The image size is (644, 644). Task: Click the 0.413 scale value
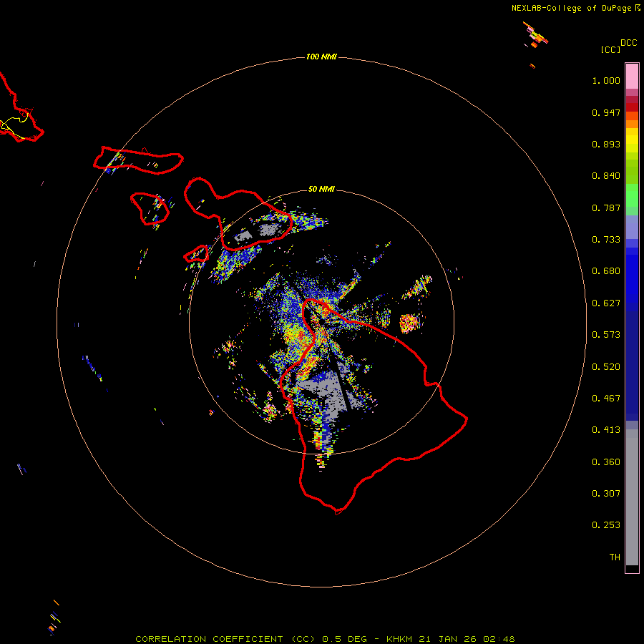(x=606, y=430)
